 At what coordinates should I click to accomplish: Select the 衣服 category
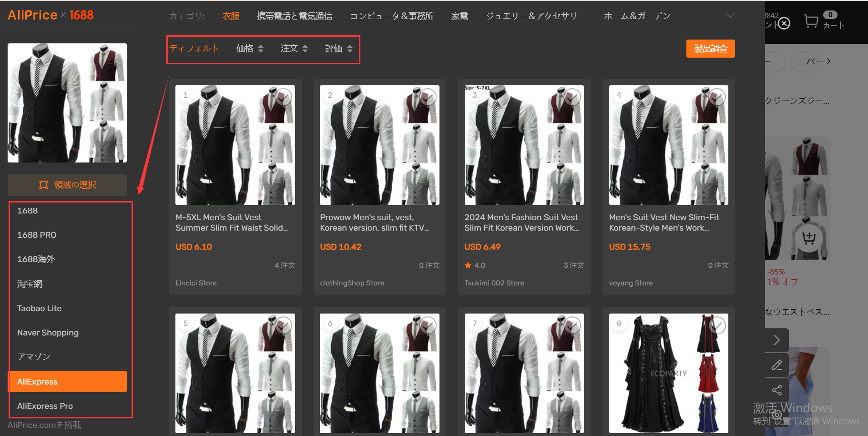click(x=231, y=16)
